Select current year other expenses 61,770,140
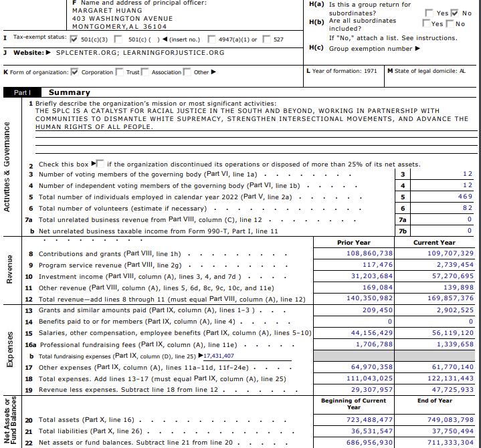The image size is (481, 448). pyautogui.click(x=453, y=366)
